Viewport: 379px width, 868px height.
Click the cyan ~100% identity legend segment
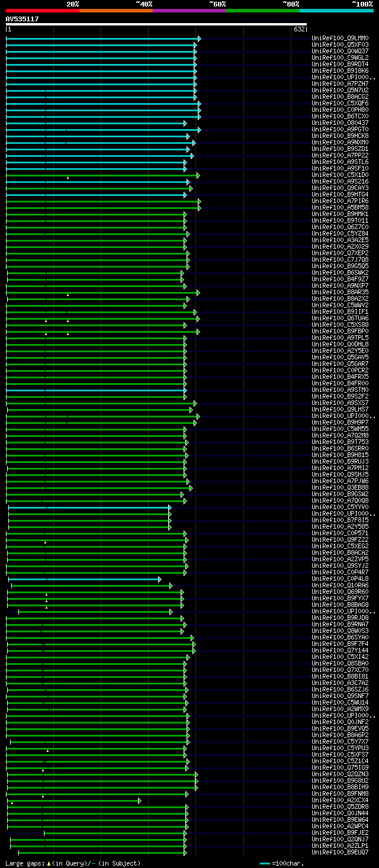pos(336,11)
